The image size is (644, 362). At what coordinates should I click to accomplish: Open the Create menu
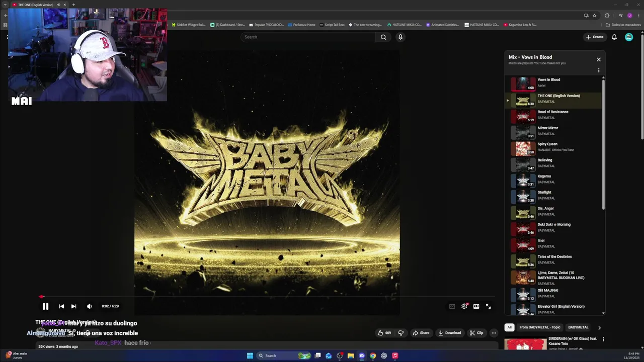click(594, 37)
